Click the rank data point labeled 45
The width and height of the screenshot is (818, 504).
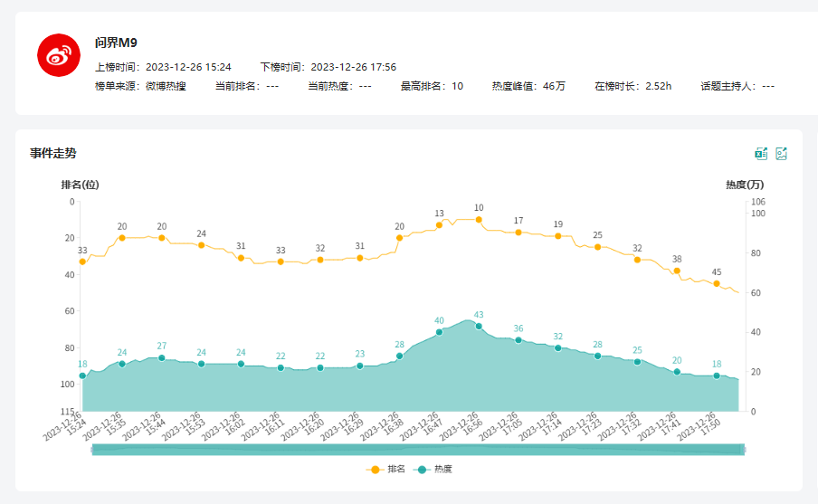[717, 284]
